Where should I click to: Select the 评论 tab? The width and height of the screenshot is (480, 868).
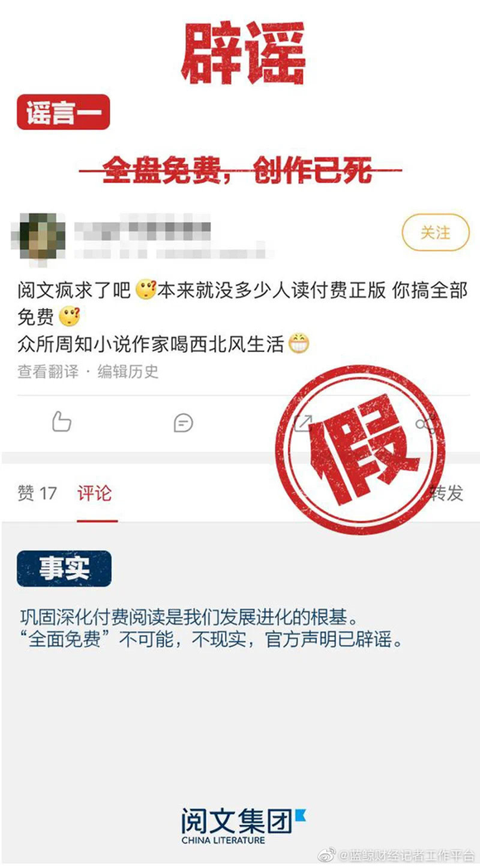(x=94, y=493)
